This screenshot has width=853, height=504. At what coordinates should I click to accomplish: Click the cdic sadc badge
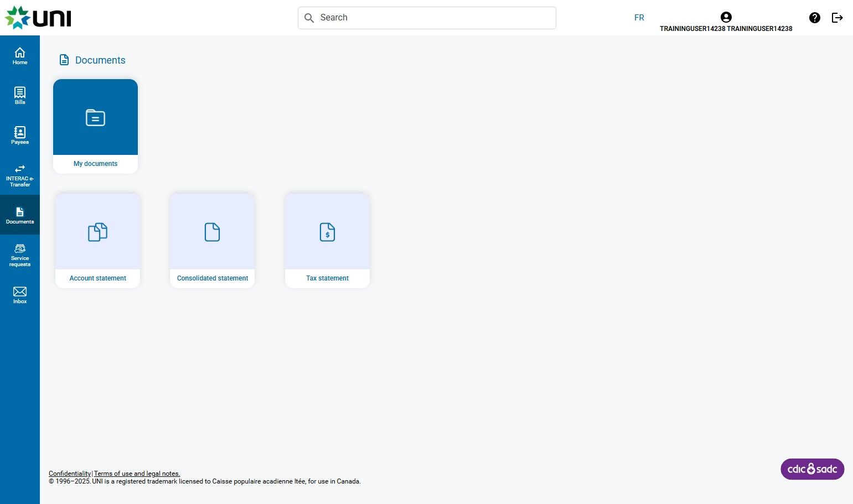click(x=812, y=469)
